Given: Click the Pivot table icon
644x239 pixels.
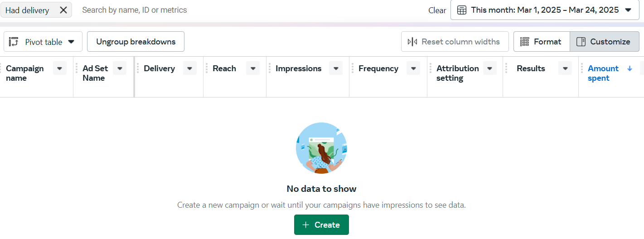Looking at the screenshot, I should coord(14,42).
